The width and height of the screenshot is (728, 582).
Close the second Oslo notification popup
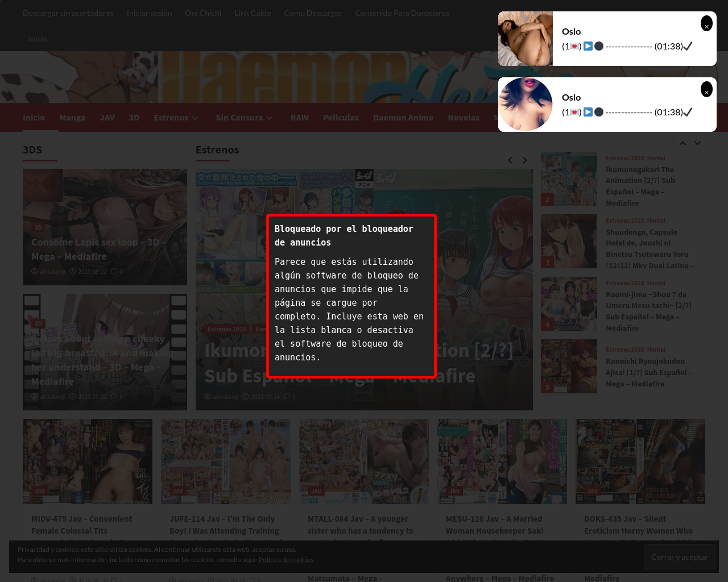tap(706, 89)
